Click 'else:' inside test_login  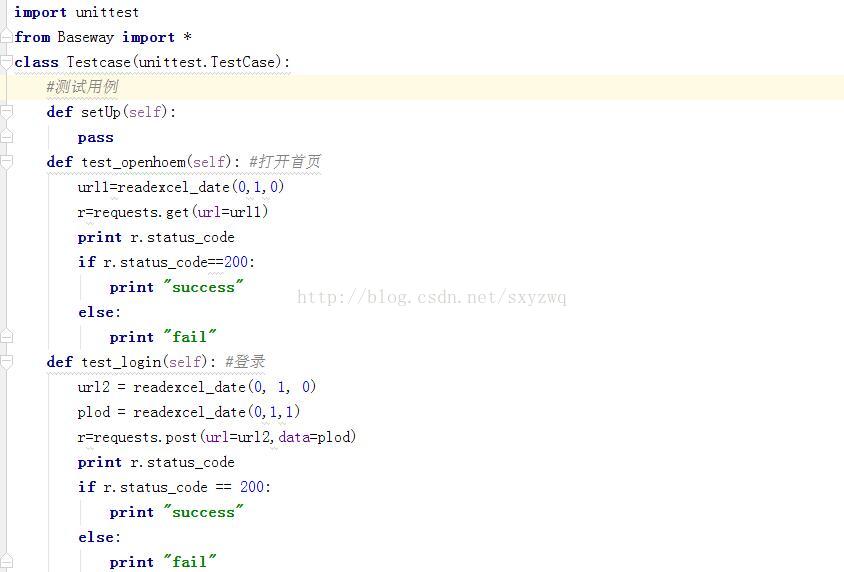point(100,537)
